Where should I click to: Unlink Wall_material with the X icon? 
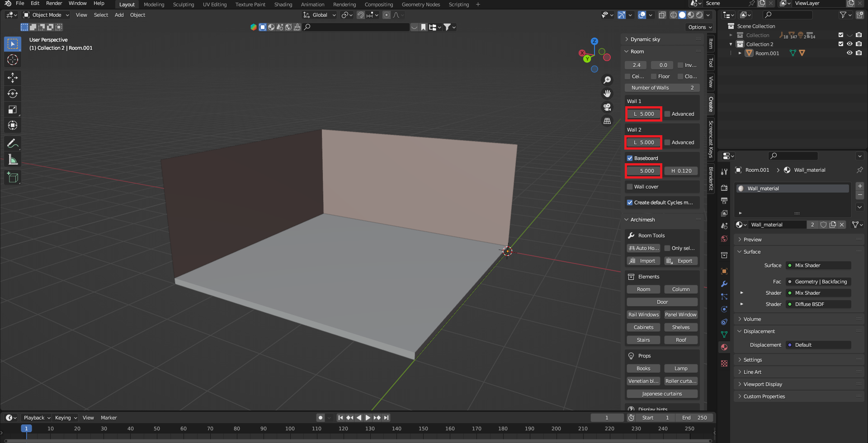(842, 225)
